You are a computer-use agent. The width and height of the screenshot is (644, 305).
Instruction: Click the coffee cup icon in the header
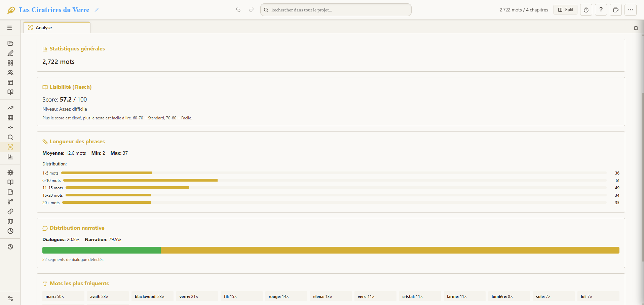point(615,10)
